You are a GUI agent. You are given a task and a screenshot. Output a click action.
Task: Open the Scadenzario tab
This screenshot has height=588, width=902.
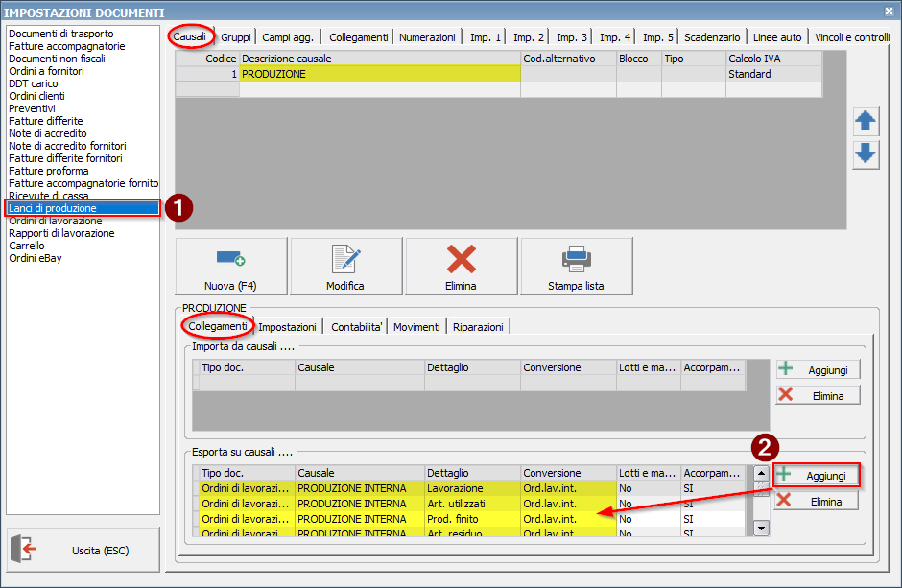(712, 37)
